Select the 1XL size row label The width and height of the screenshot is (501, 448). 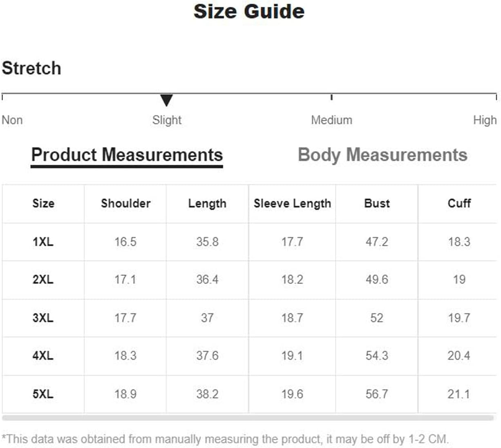tap(43, 242)
